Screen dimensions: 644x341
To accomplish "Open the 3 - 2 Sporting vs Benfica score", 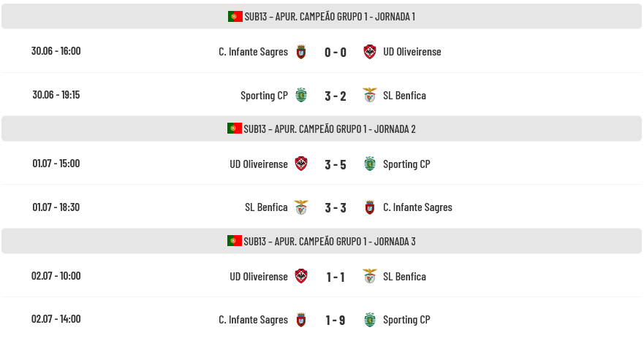I will [336, 96].
